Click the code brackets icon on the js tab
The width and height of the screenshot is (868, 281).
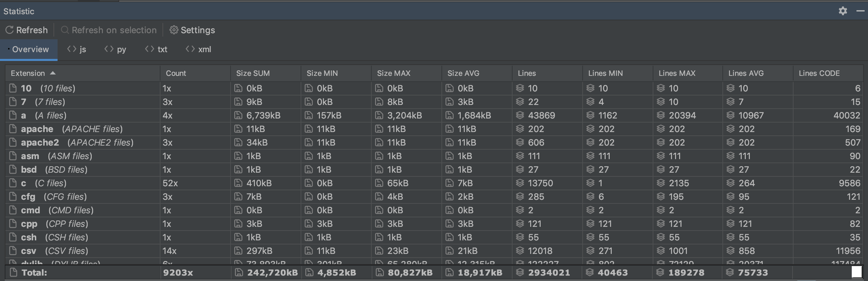coord(71,49)
